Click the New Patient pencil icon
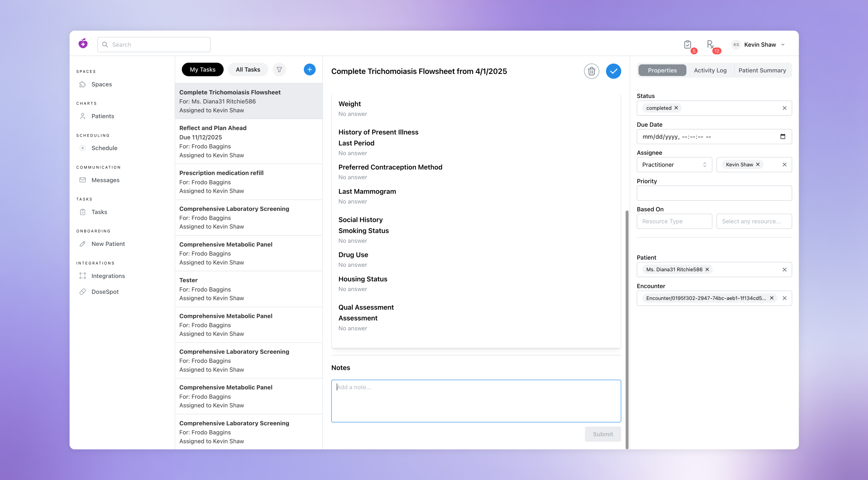868x480 pixels. (x=83, y=244)
